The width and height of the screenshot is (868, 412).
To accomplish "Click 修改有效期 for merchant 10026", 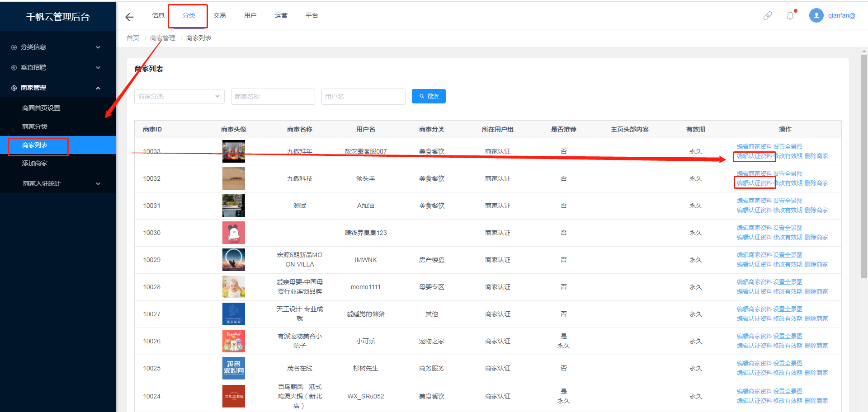I will pos(788,346).
